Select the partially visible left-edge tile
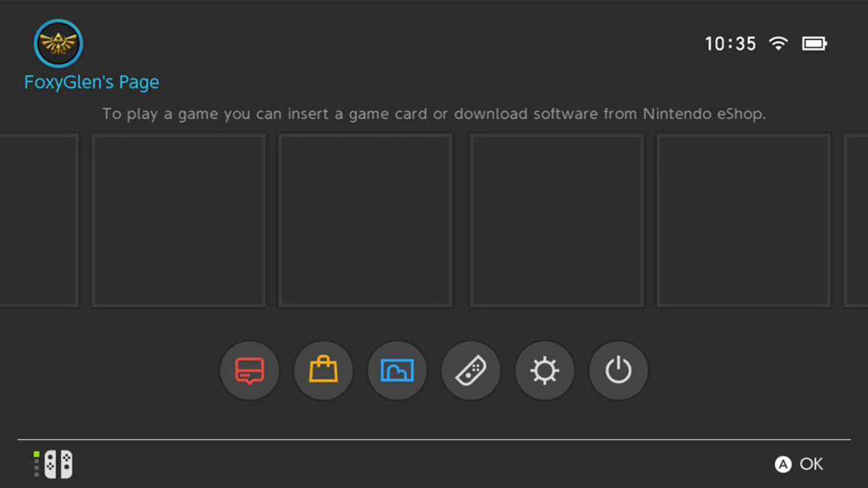This screenshot has width=868, height=488. (39, 220)
